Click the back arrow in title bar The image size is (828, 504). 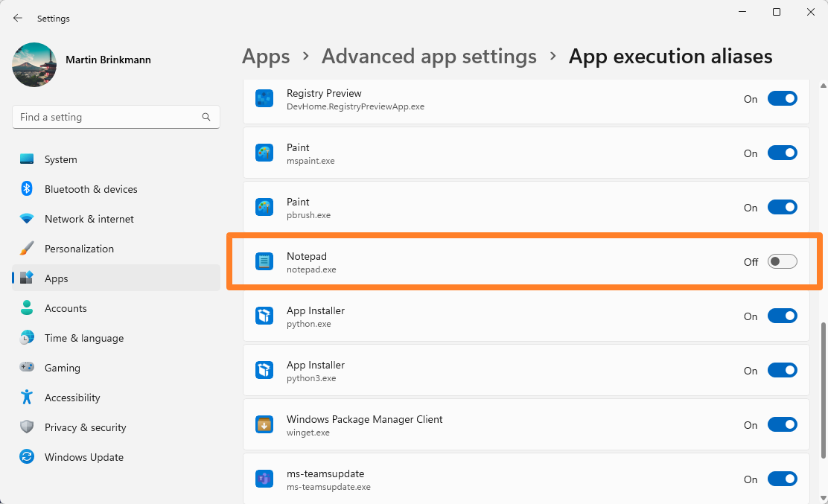pos(18,18)
